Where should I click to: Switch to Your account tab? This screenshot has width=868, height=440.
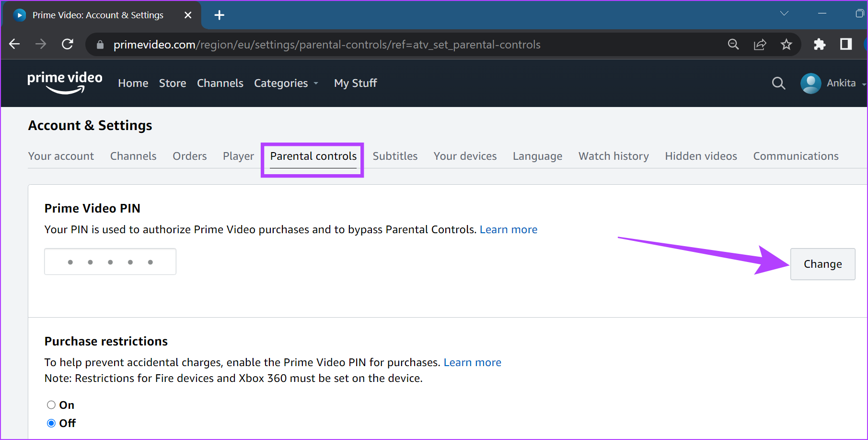[x=61, y=156]
